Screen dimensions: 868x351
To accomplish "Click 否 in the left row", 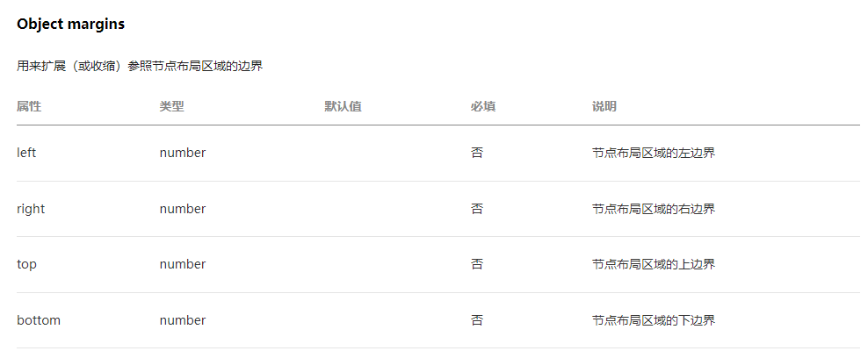I will (x=477, y=153).
